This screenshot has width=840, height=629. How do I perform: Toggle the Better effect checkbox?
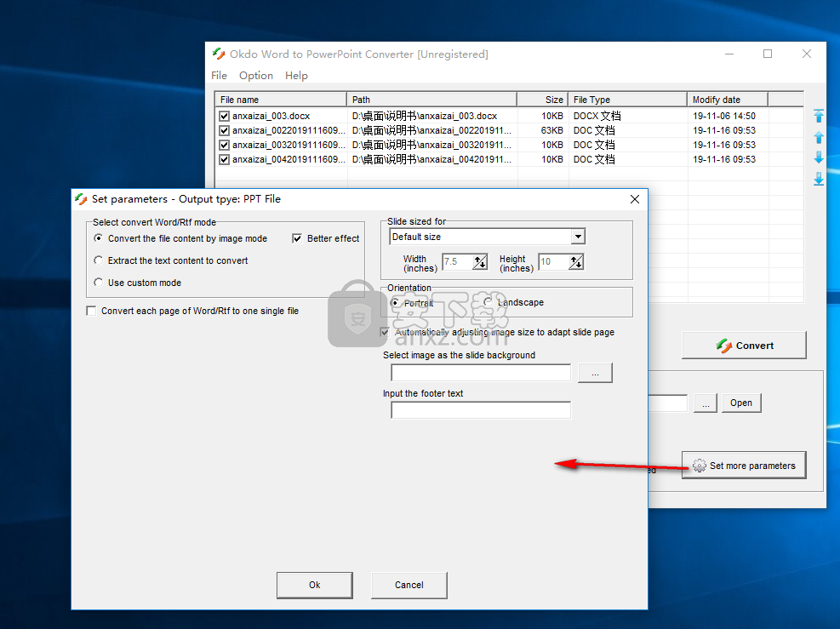tap(297, 238)
